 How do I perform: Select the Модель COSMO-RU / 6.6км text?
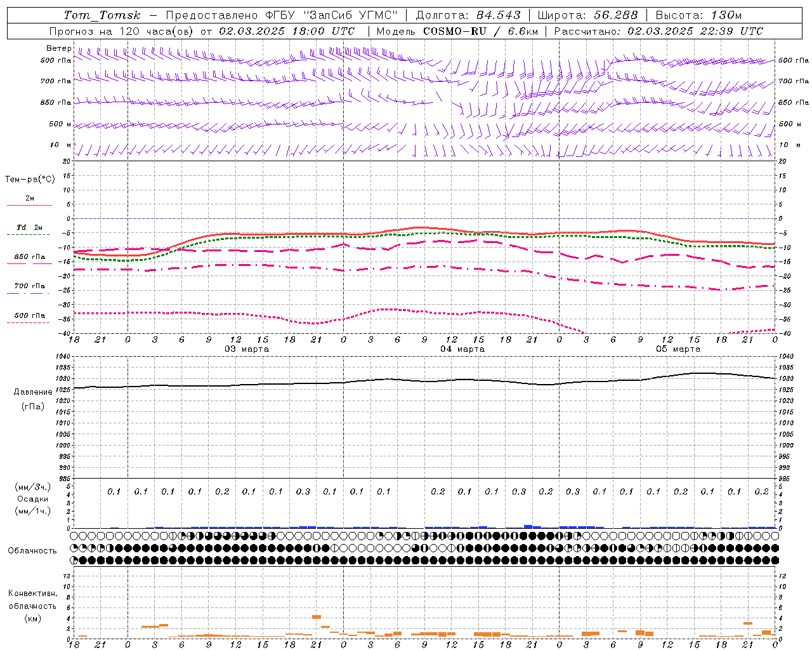click(x=457, y=31)
